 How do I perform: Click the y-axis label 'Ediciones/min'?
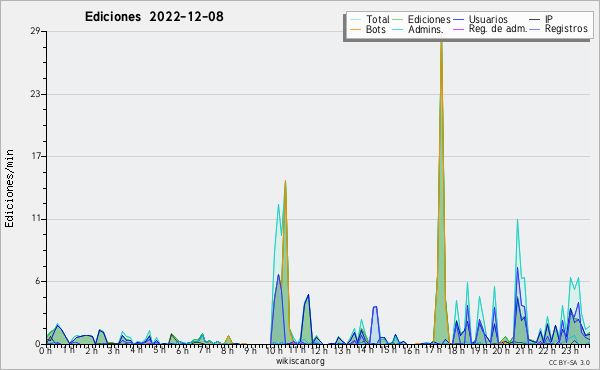coord(9,188)
